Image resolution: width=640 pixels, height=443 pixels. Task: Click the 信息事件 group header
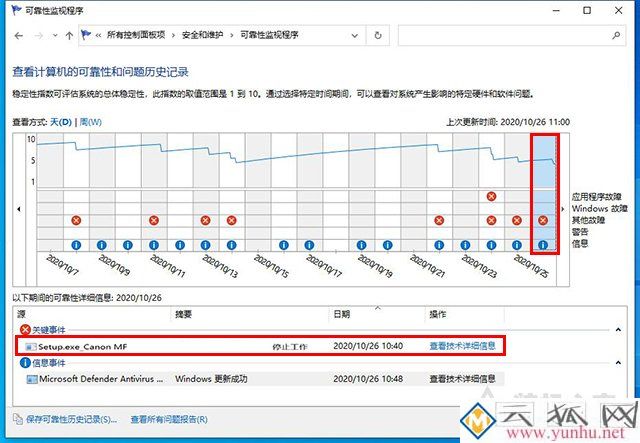[x=49, y=363]
